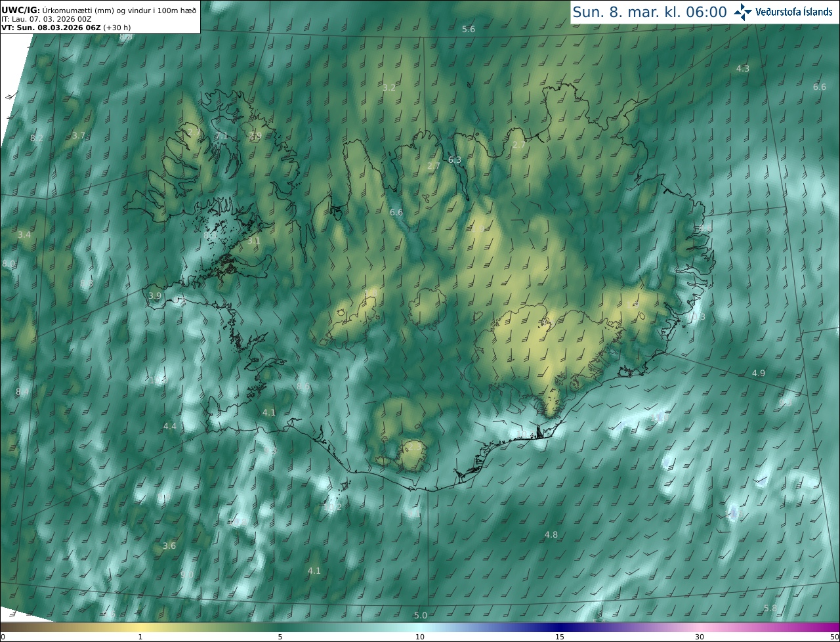
Task: Click the 4.4 map value label
Action: pos(170,426)
